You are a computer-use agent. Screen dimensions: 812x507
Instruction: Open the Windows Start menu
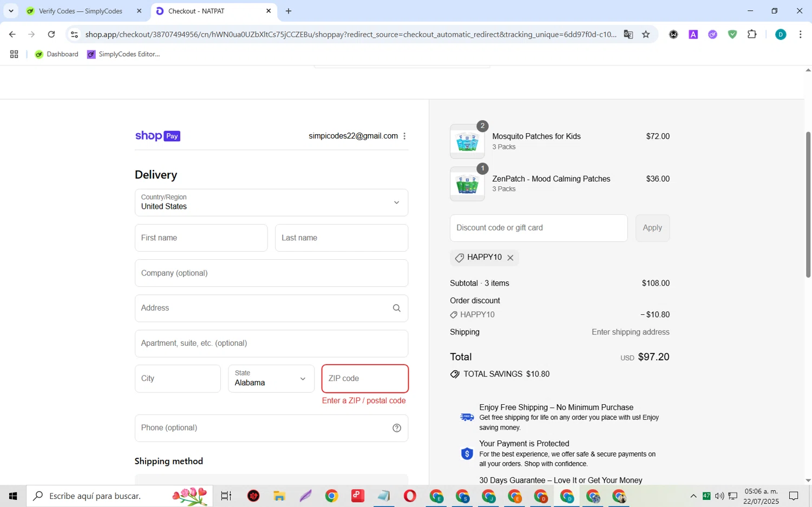click(13, 496)
